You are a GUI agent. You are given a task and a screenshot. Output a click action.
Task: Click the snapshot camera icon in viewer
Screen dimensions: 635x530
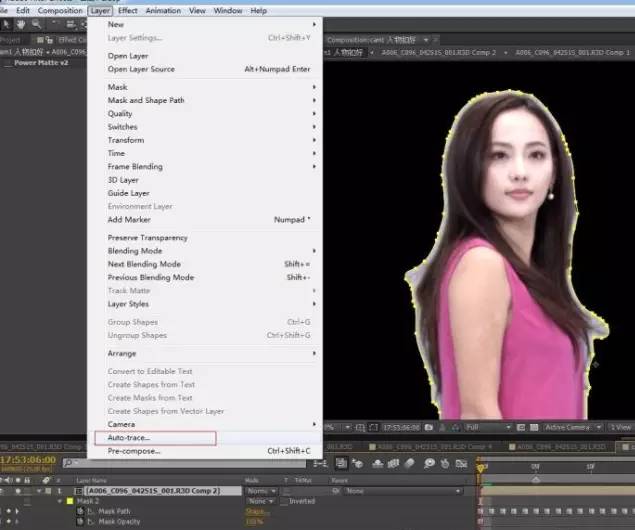pyautogui.click(x=429, y=427)
